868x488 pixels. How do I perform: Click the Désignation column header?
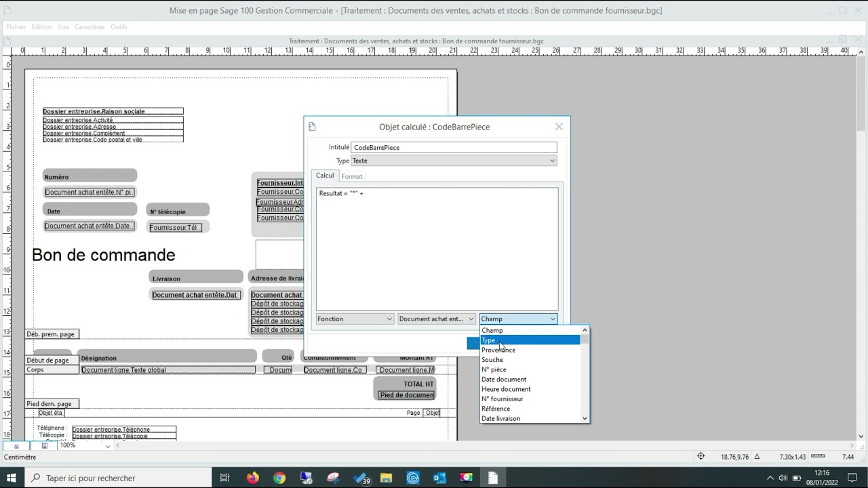167,357
